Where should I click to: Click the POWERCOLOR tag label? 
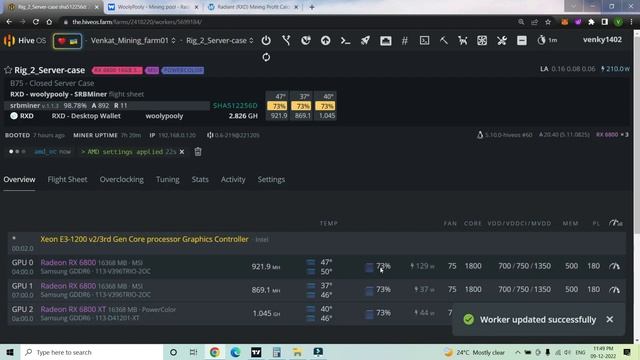click(x=183, y=70)
